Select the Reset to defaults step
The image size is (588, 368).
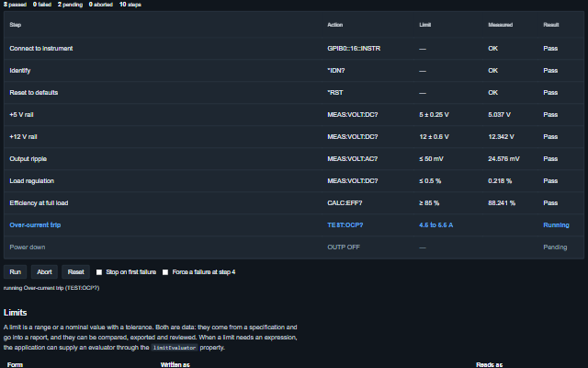[x=294, y=93]
